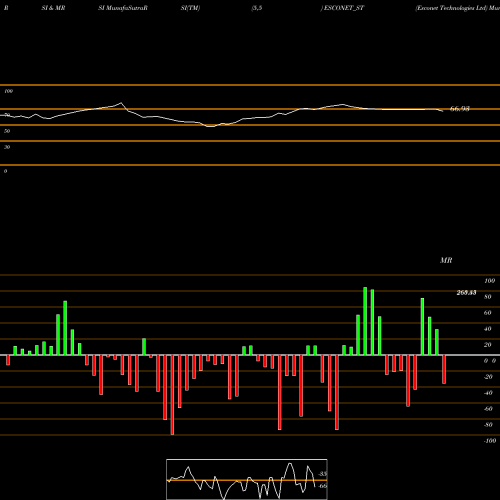Viewport: 500px width, 500px height.
Task: Click the 50 label on RSI axis
Action: point(7,131)
